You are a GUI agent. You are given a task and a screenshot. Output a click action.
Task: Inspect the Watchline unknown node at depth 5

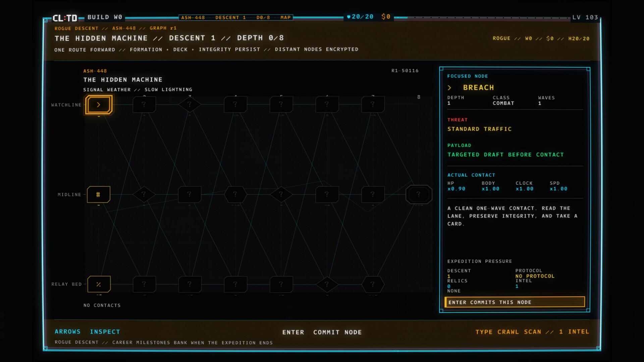click(x=281, y=105)
